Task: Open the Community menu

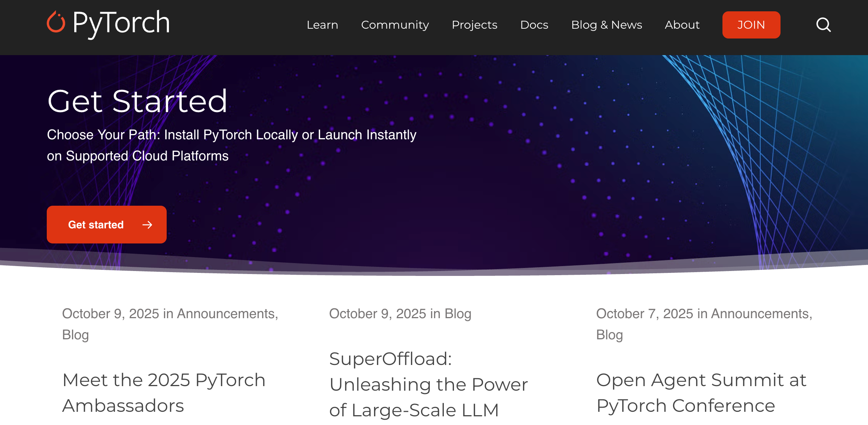Action: [395, 25]
